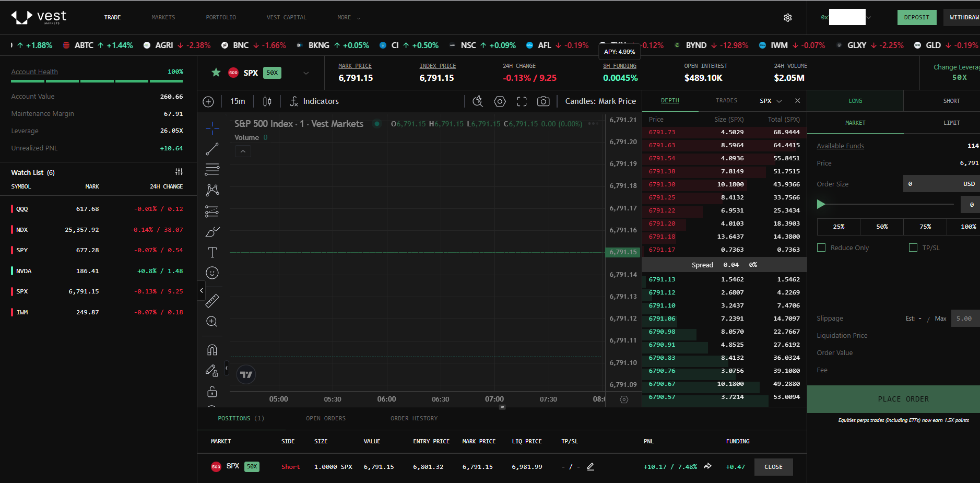Toggle stay in drawing mode pencil-lock
980x483 pixels.
[x=212, y=370]
